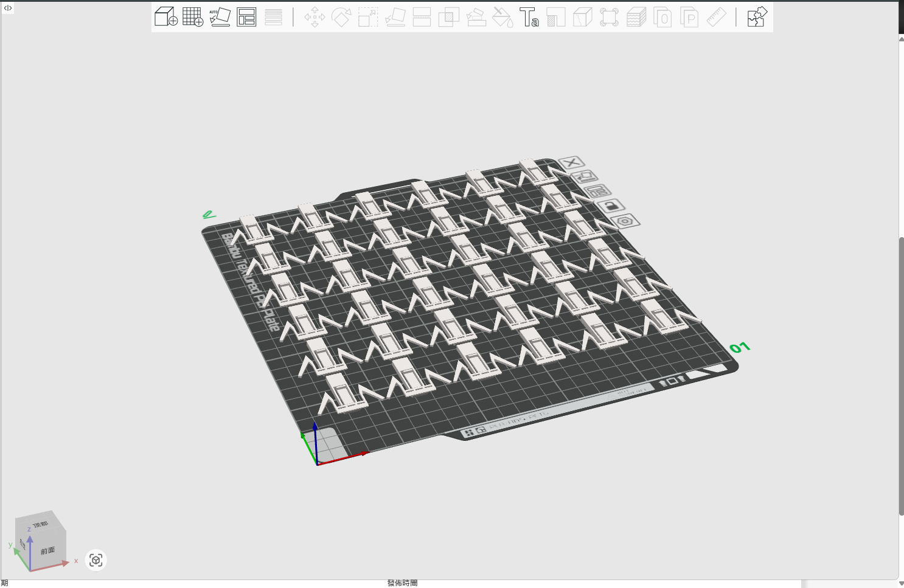Click the Add object cube icon
The image size is (904, 588).
[165, 16]
